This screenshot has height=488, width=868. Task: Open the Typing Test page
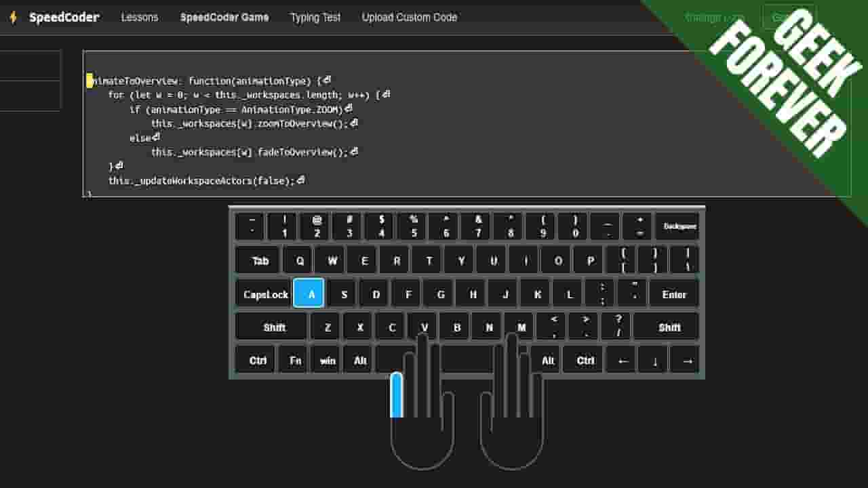[x=315, y=18]
